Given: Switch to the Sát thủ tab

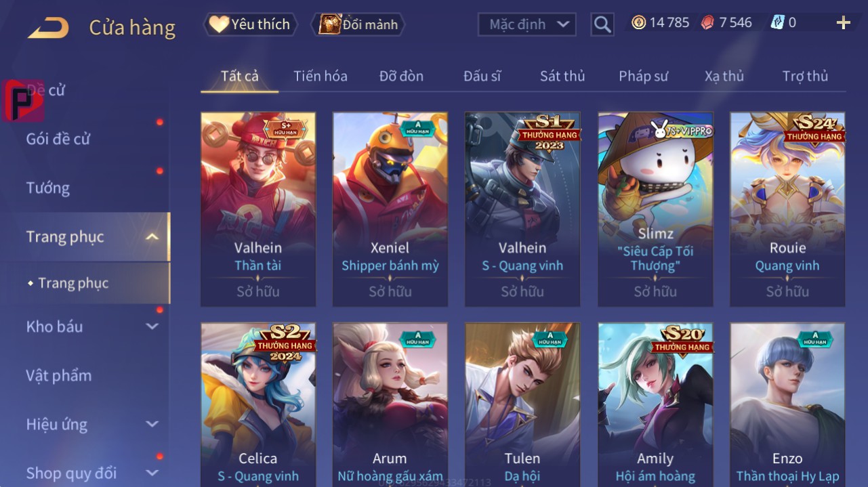Looking at the screenshot, I should pyautogui.click(x=562, y=77).
